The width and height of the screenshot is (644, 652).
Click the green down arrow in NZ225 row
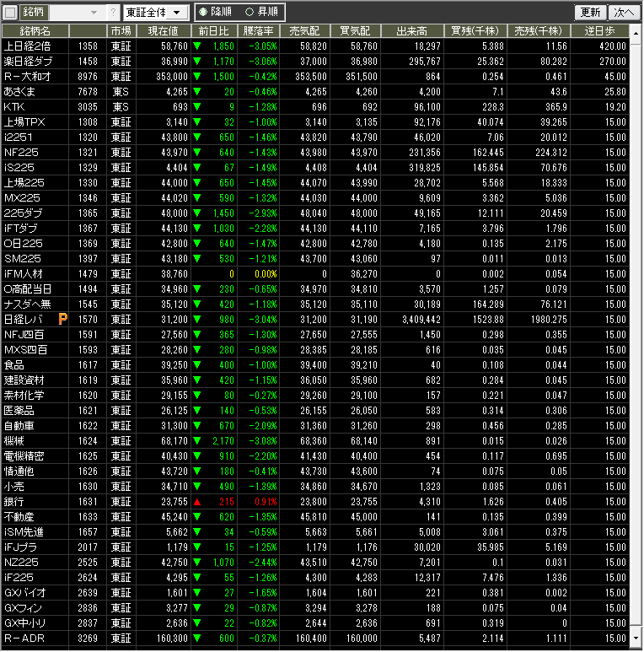click(x=197, y=563)
